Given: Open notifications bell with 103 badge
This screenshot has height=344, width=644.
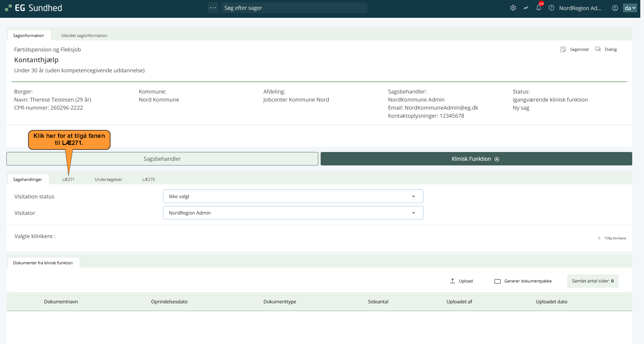Looking at the screenshot, I should tap(538, 8).
